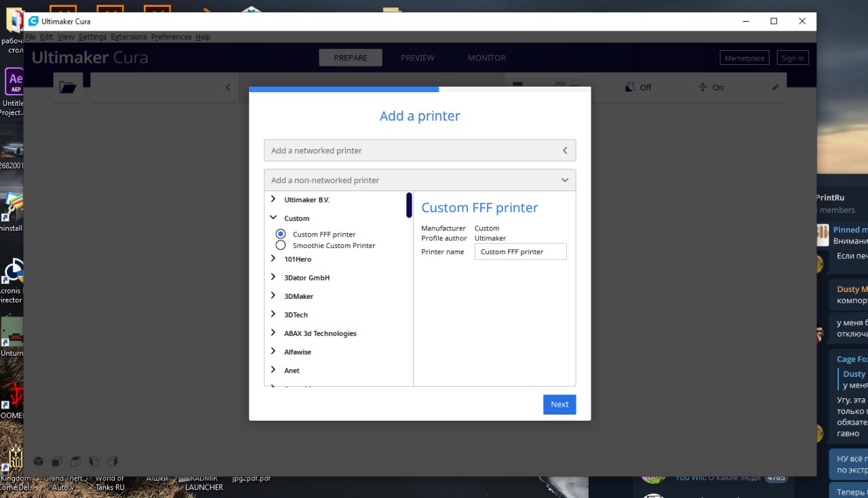Click the blue wizard progress bar
The image size is (868, 498).
click(x=344, y=89)
